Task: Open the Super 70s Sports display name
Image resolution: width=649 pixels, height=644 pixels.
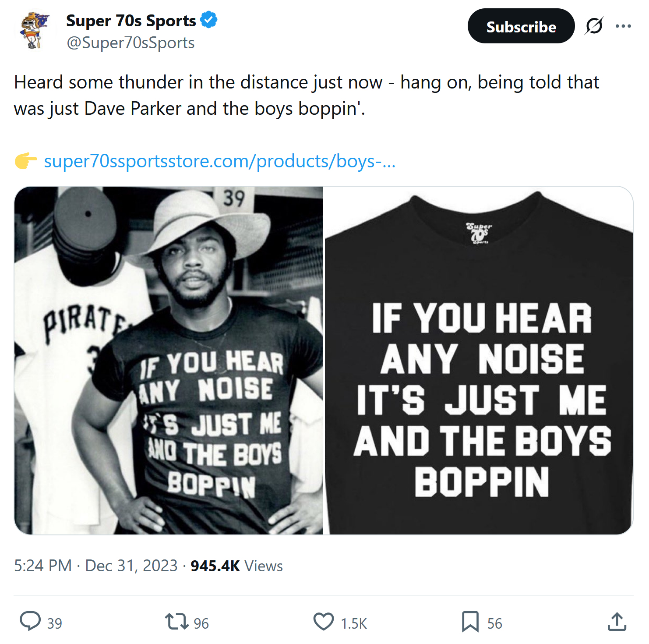Action: (x=131, y=21)
